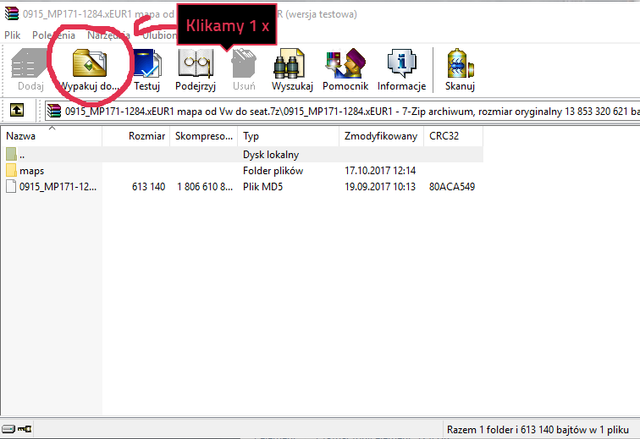Open the Plik menu

tap(12, 35)
